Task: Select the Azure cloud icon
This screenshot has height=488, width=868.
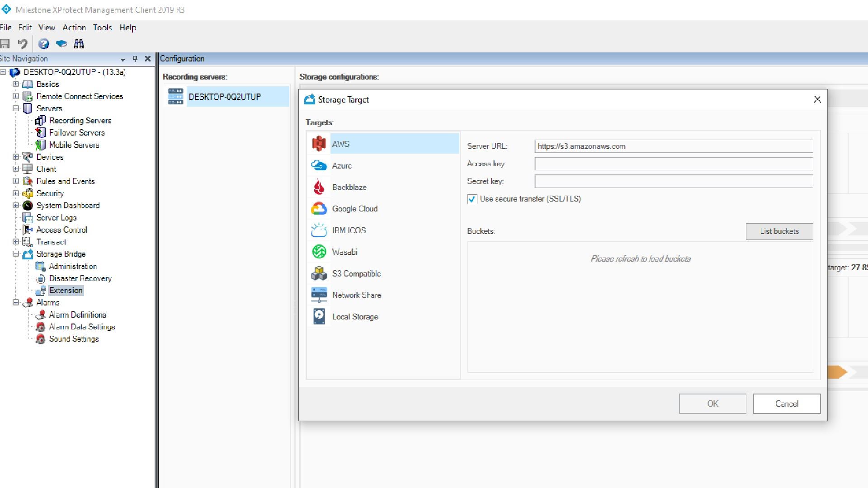Action: point(319,165)
